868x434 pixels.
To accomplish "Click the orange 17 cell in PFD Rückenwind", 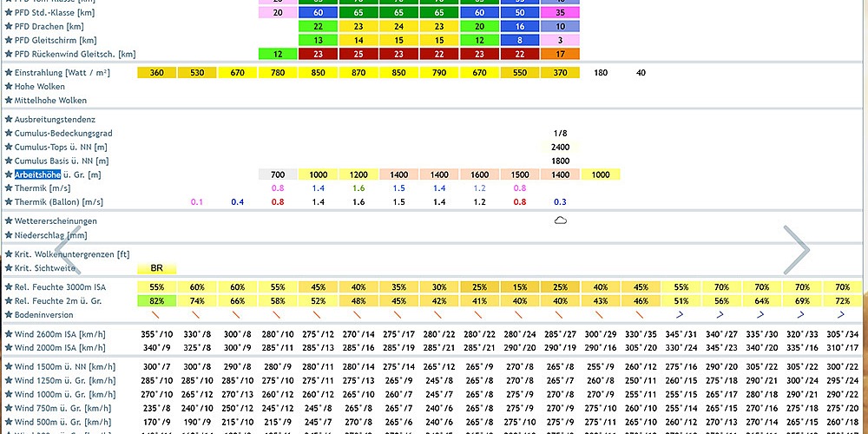I will coord(560,54).
